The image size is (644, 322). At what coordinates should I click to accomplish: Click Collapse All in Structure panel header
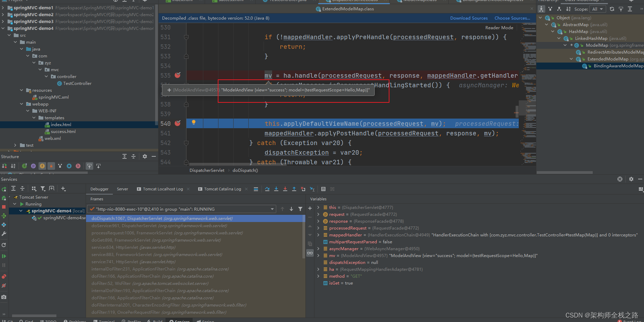point(133,156)
